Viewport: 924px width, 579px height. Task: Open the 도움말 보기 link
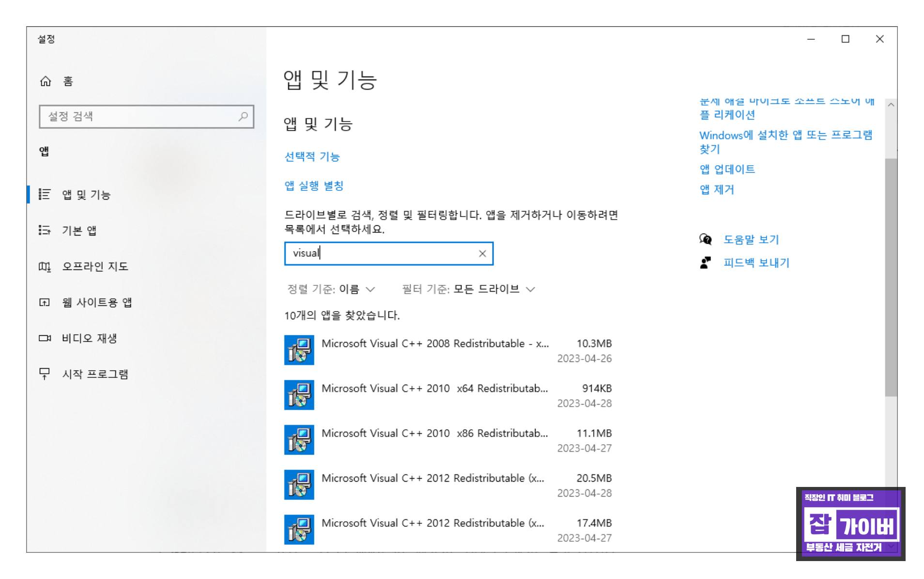[x=751, y=239]
